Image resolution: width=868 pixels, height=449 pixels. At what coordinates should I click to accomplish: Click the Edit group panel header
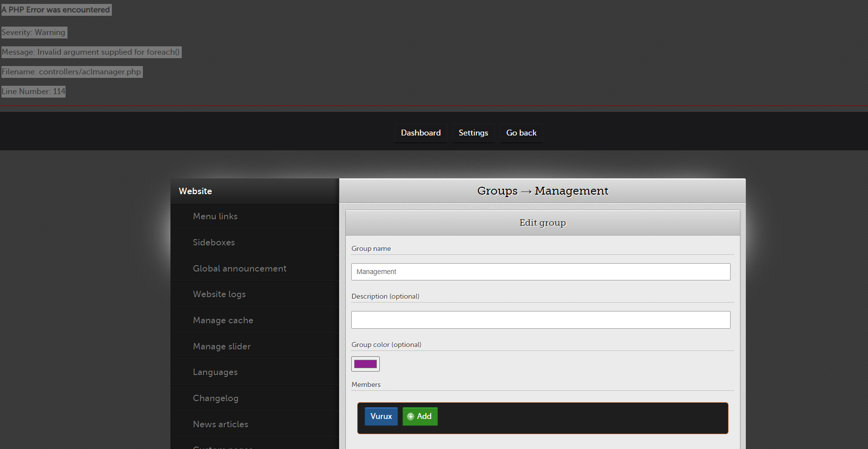(542, 222)
